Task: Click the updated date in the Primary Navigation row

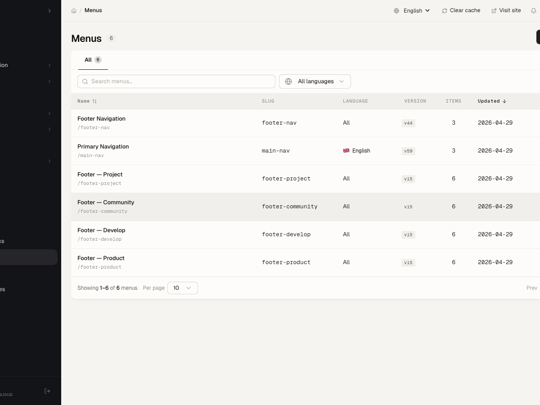Action: click(495, 151)
